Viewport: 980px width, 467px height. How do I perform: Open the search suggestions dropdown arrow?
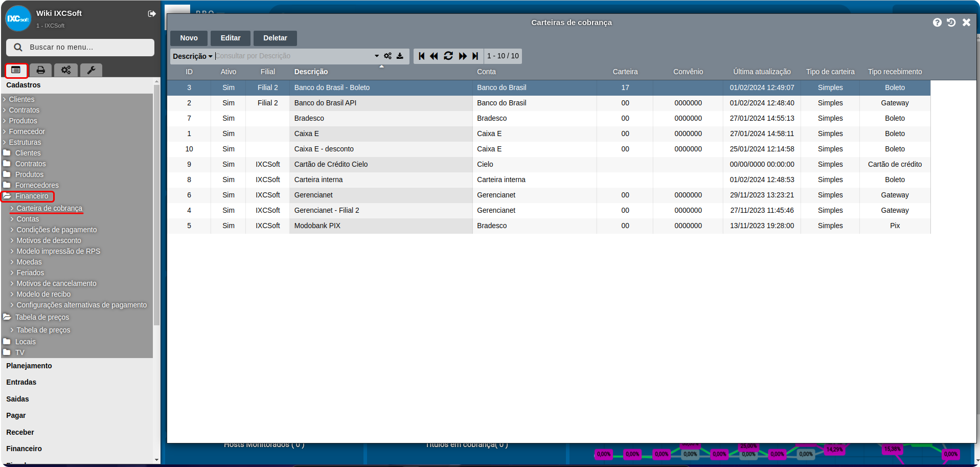pos(377,56)
